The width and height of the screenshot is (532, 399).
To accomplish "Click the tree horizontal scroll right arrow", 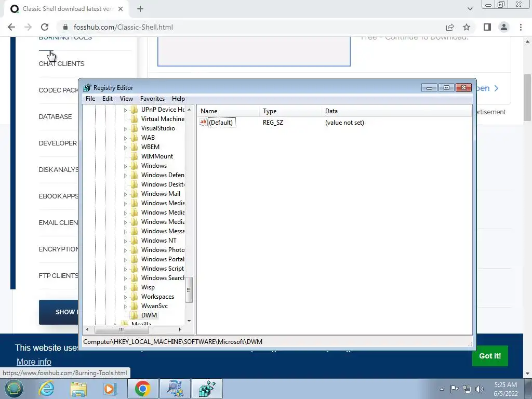I will [x=180, y=329].
